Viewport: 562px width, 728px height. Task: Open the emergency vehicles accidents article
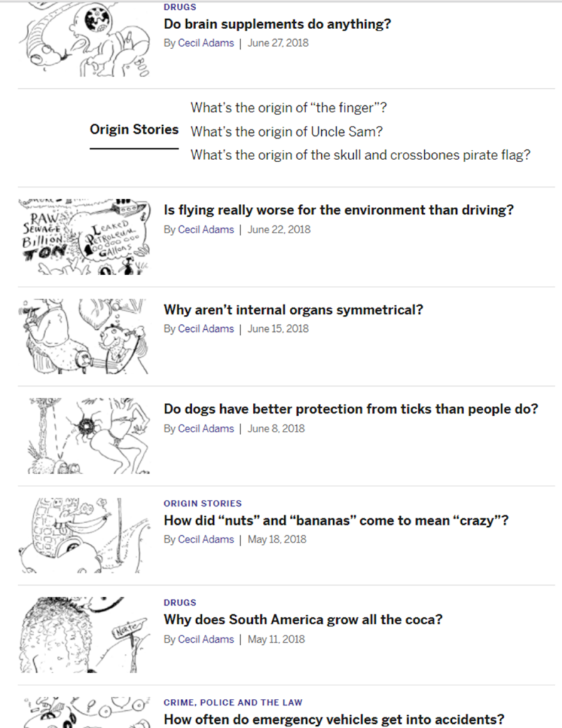[x=334, y=719]
